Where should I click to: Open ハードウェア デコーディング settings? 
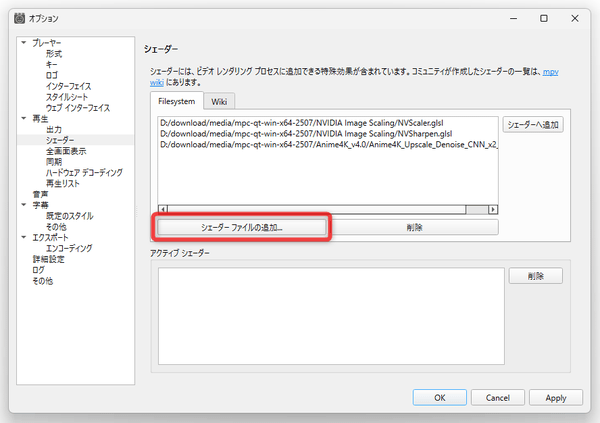[84, 172]
